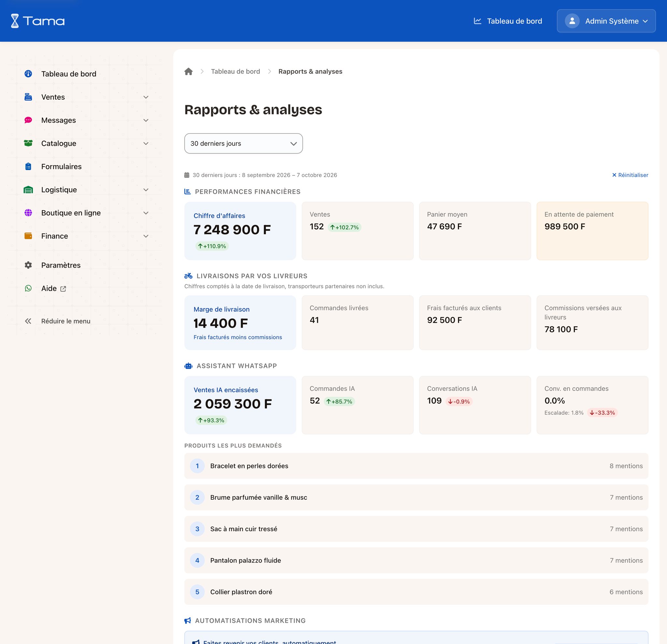The height and width of the screenshot is (644, 667).
Task: Open the Admin Système account menu
Action: [x=606, y=21]
